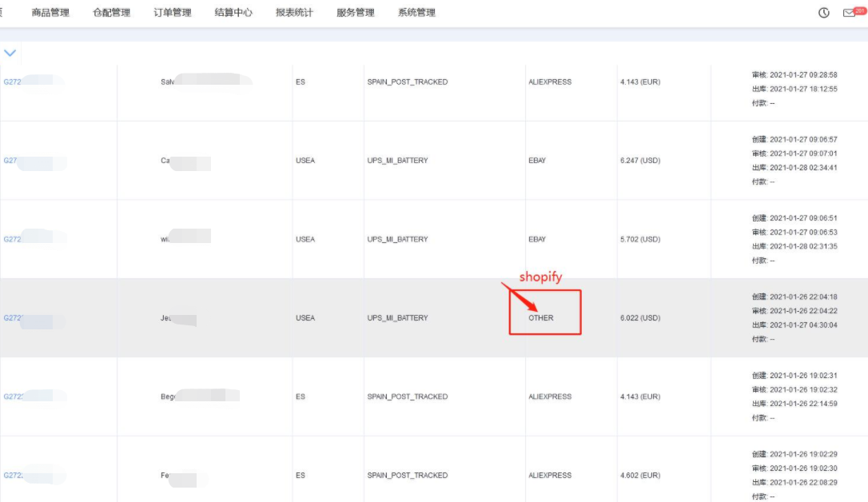Screen dimensions: 868x502
Task: Open the 仓配管理 menu
Action: click(111, 13)
